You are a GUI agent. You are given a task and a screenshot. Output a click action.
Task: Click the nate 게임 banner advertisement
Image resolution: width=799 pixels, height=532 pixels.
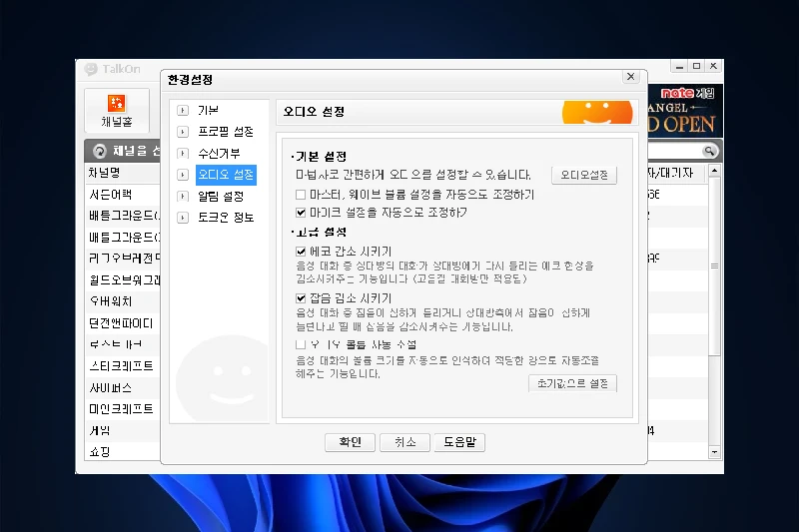coord(685,111)
